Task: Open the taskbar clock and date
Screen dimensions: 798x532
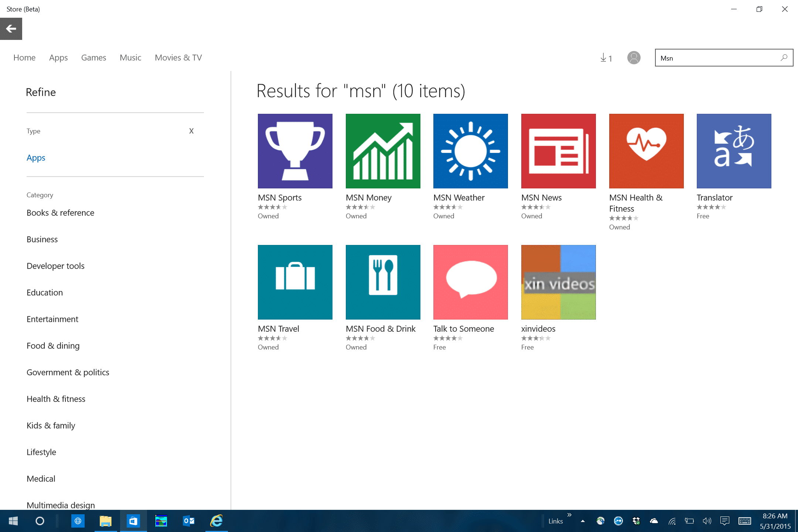Action: [775, 521]
